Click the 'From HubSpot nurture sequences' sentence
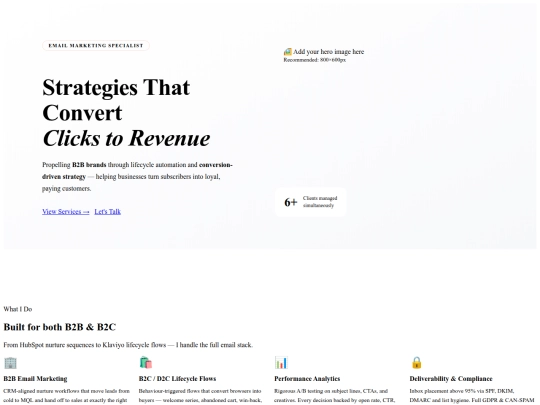 [128, 345]
